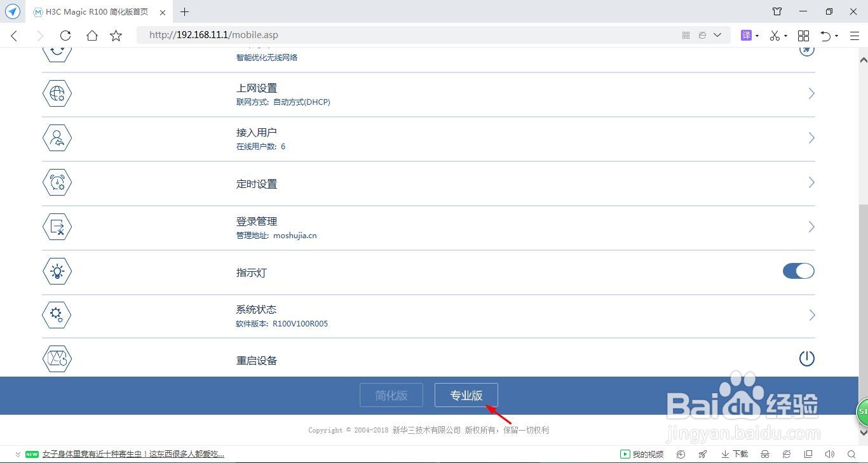The height and width of the screenshot is (463, 868).
Task: Select the globe icon beside 上网设置
Action: (57, 93)
